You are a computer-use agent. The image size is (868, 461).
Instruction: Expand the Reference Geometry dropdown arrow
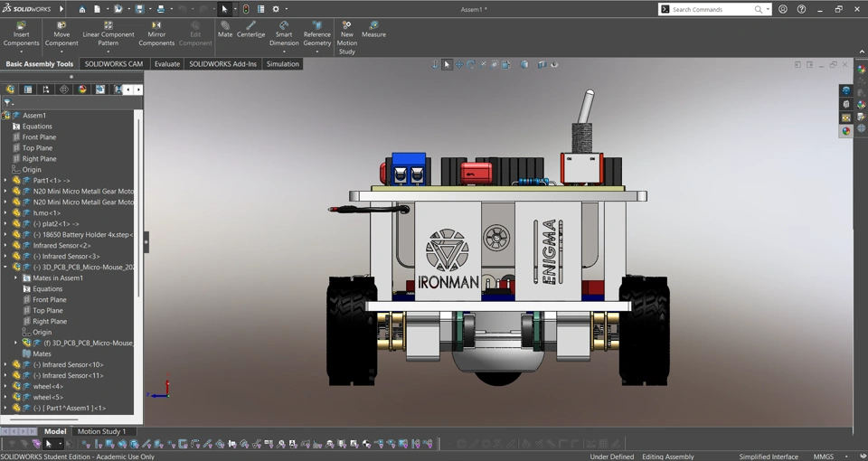pos(316,52)
